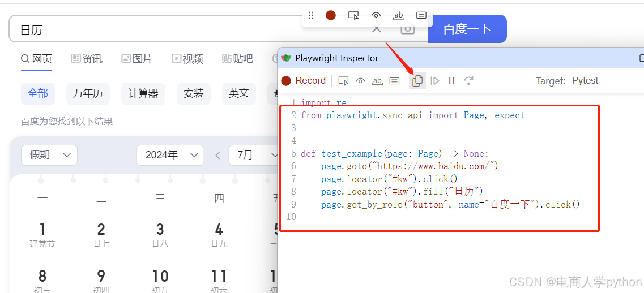The image size is (644, 293).
Task: Click the camera image-search icon
Action: coord(407,29)
